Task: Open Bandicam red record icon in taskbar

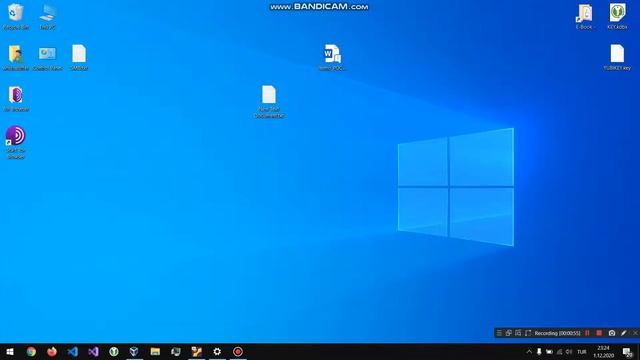Action: (x=238, y=351)
